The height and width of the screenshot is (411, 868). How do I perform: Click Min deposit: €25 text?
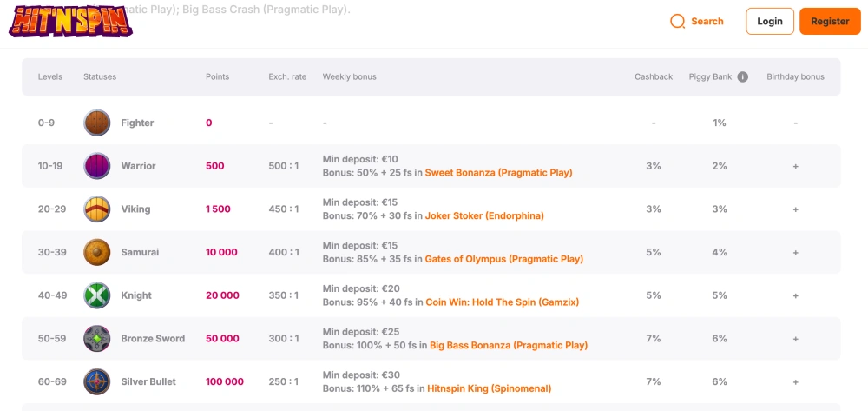(361, 332)
